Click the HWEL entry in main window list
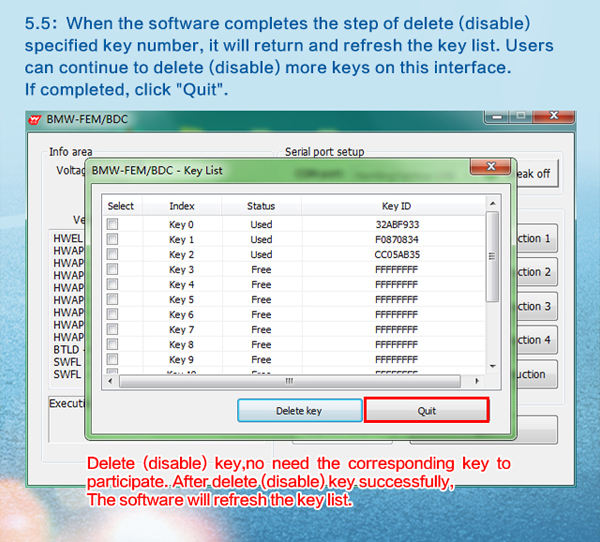Screen dimensions: 600x542 pos(68,238)
